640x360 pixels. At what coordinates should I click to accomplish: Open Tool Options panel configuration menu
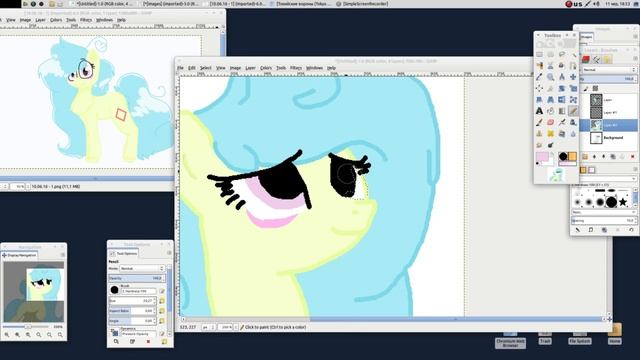point(169,253)
